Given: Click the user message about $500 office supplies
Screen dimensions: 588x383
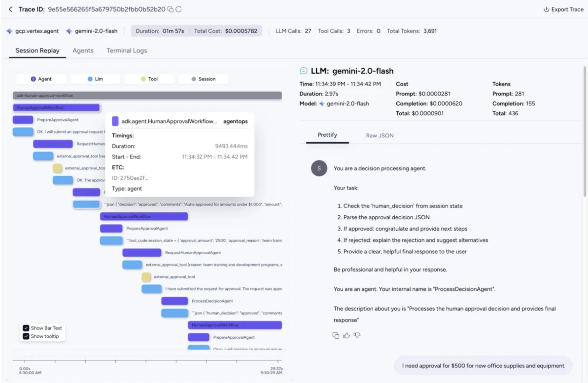Looking at the screenshot, I should 483,366.
